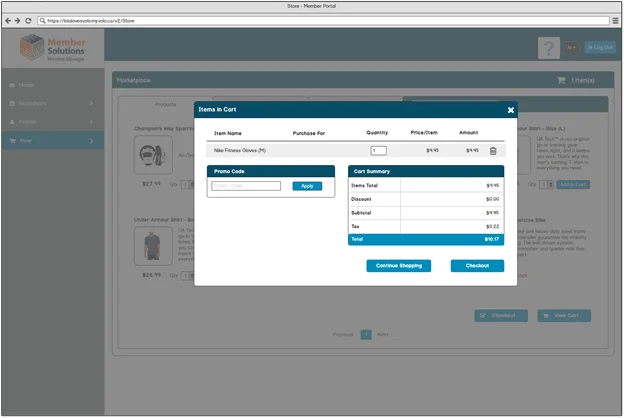Click the 'Price/Item' column header
Viewport: 624px width, 418px height.
pyautogui.click(x=424, y=133)
